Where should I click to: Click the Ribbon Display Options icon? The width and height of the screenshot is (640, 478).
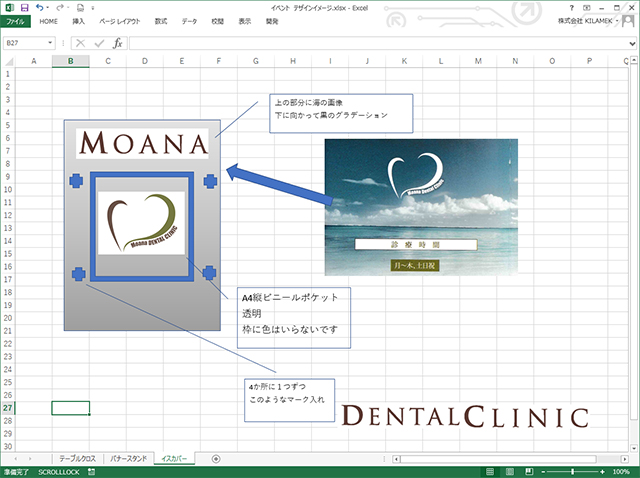pos(587,7)
